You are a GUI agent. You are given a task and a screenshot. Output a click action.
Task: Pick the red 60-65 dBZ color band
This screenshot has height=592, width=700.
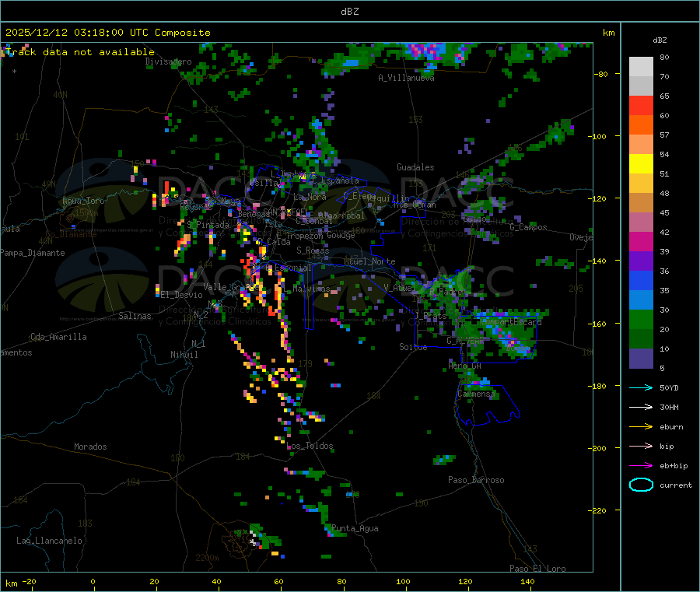(641, 105)
